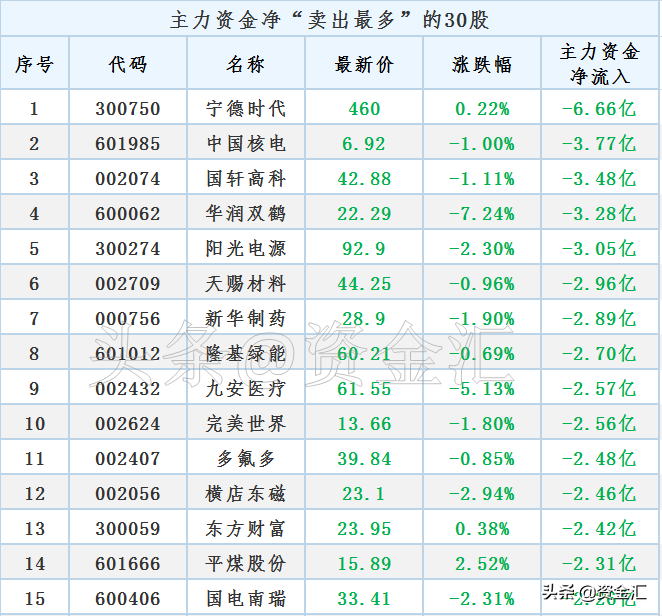Viewport: 662px width, 616px height.
Task: Click net inflow -2.89亿
Action: coord(599,319)
